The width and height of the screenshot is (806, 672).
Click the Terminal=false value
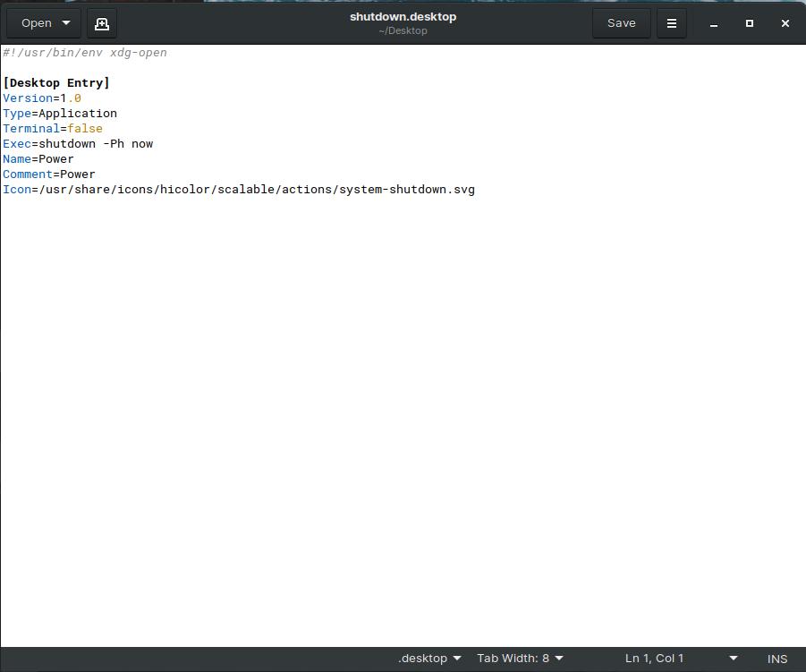point(85,129)
